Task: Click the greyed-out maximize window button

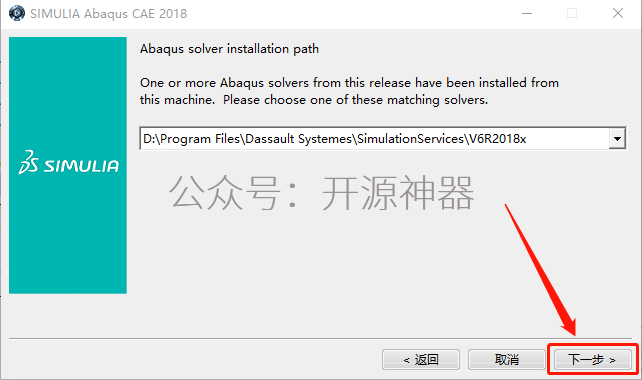Action: (572, 14)
